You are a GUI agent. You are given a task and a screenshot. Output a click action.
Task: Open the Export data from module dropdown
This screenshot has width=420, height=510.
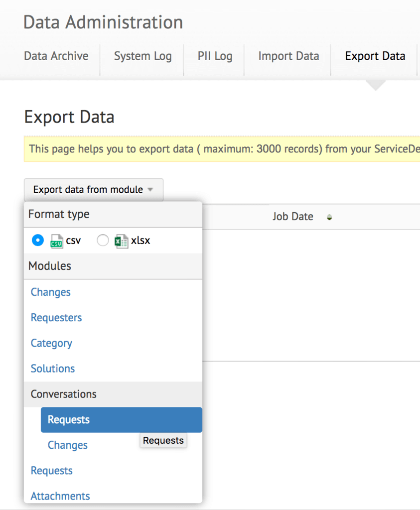pyautogui.click(x=93, y=190)
